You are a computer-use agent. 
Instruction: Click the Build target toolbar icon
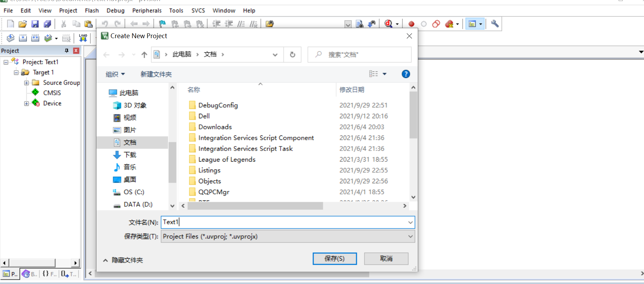pos(23,38)
